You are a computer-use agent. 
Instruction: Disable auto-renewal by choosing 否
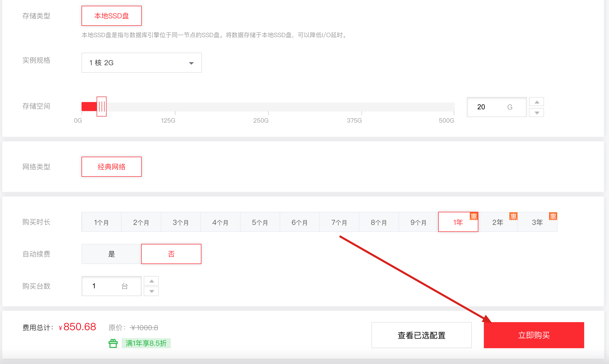point(171,254)
